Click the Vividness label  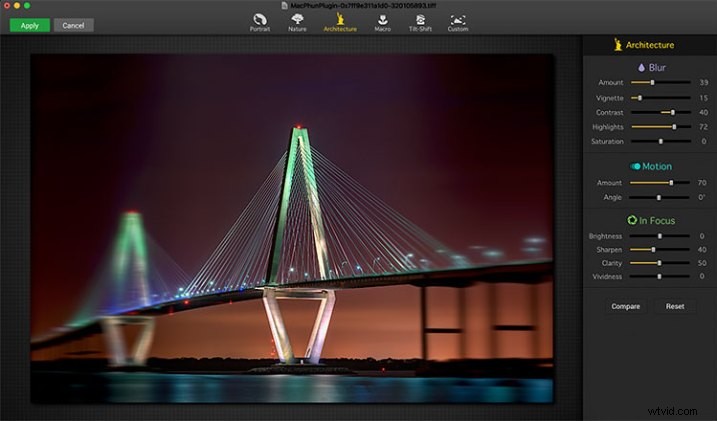click(x=607, y=277)
